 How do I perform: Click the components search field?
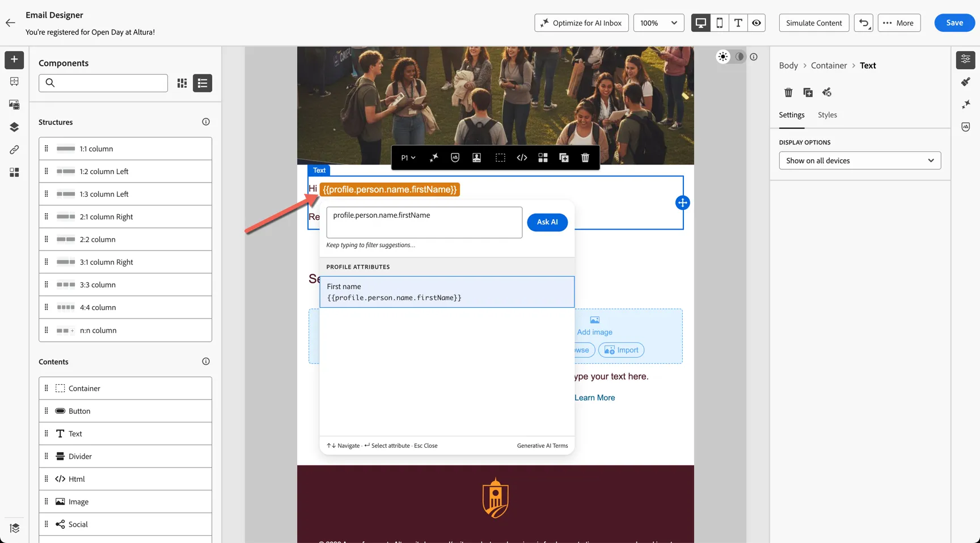103,83
